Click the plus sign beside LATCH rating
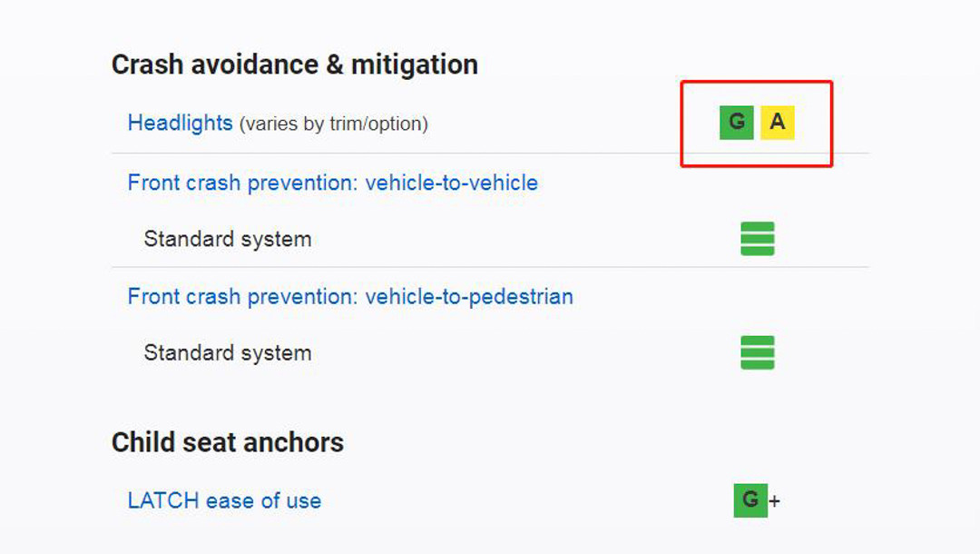Image resolution: width=980 pixels, height=554 pixels. click(x=775, y=500)
